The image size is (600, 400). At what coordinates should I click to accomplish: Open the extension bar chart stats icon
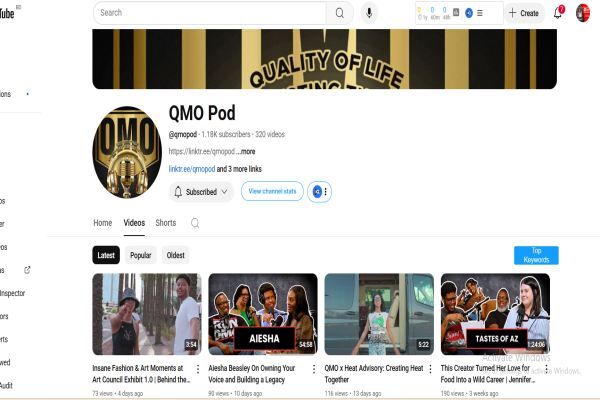click(x=456, y=13)
